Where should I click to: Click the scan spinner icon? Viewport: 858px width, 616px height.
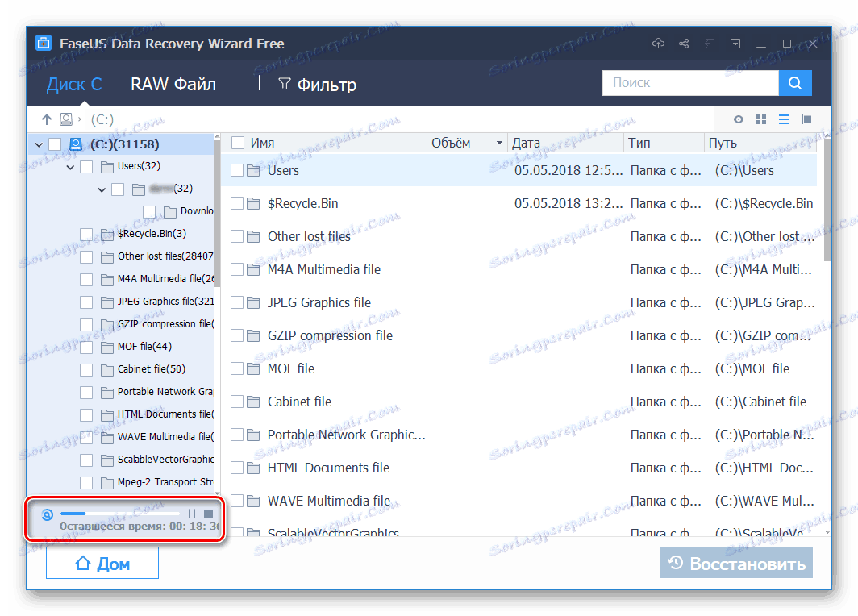(48, 514)
